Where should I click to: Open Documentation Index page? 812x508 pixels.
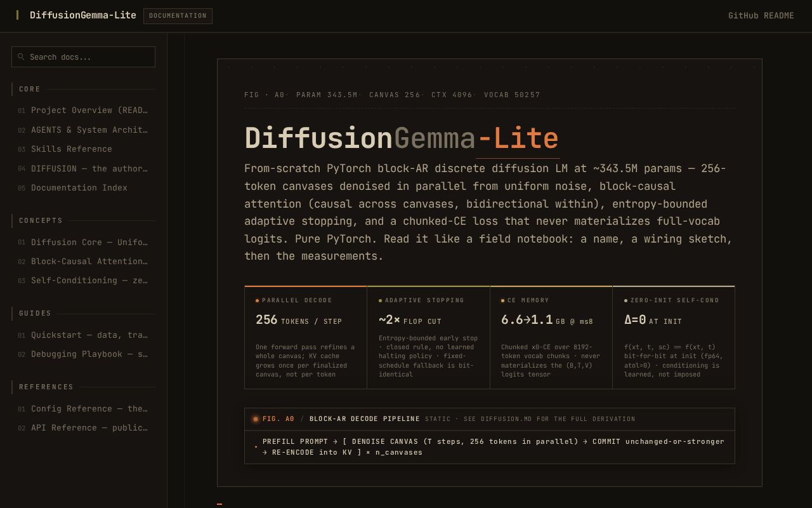(83, 188)
